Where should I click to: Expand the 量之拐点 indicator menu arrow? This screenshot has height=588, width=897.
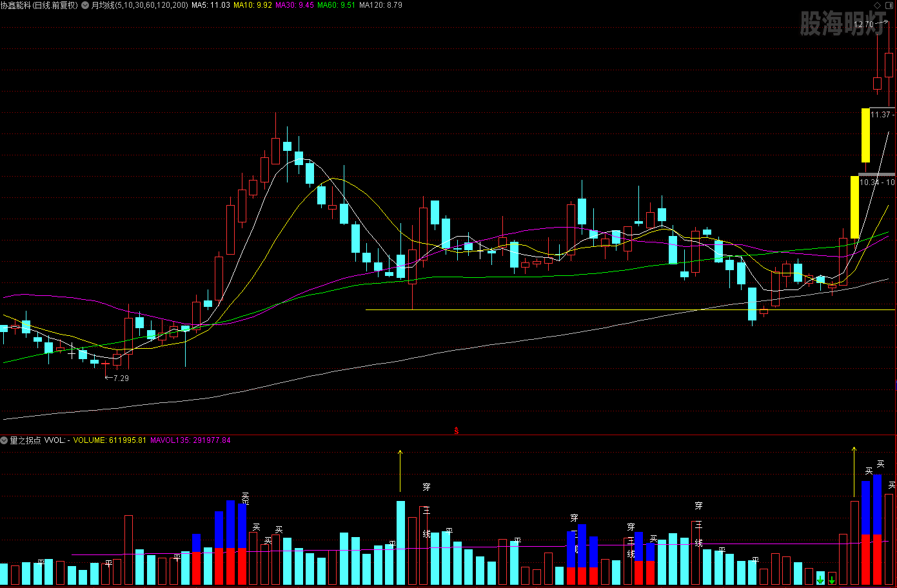(x=5, y=440)
